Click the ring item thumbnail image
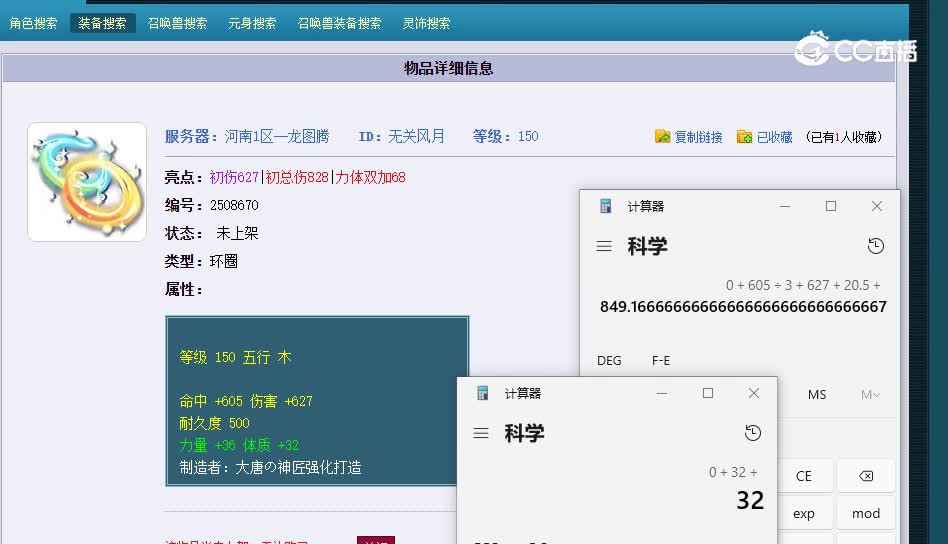 click(87, 182)
